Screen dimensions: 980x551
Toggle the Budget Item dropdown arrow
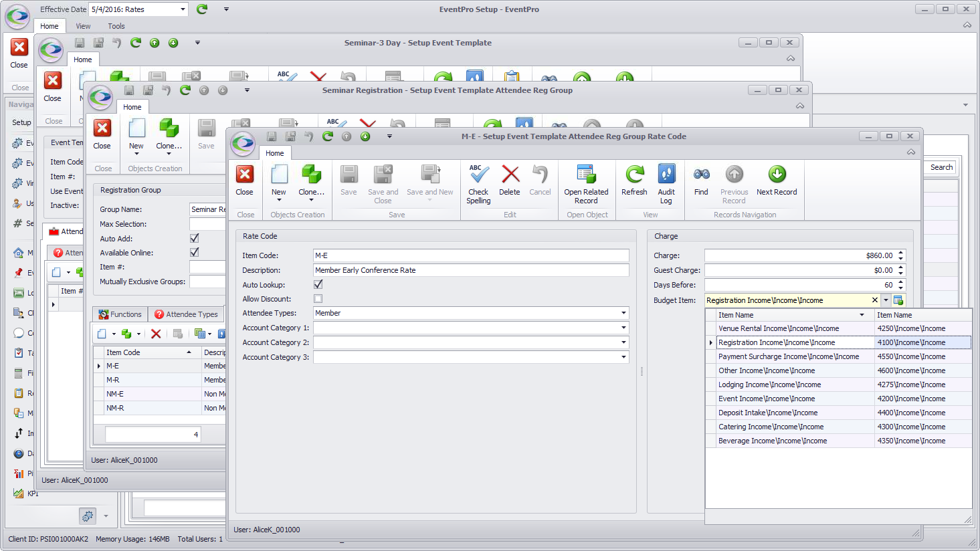point(886,300)
